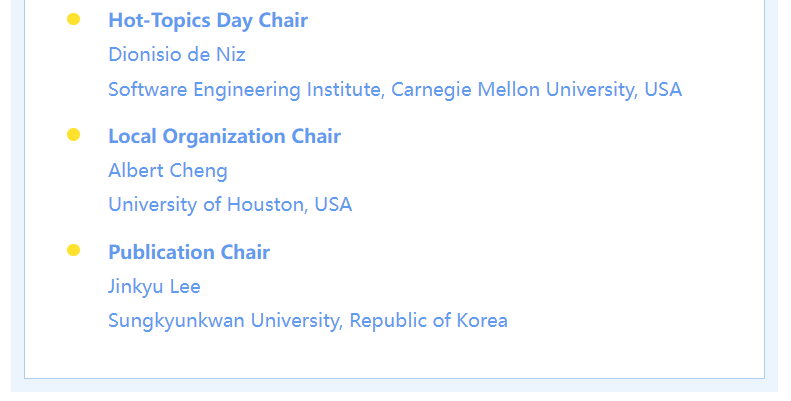791x401 pixels.
Task: Click the name Jinkyu Lee
Action: pos(154,287)
